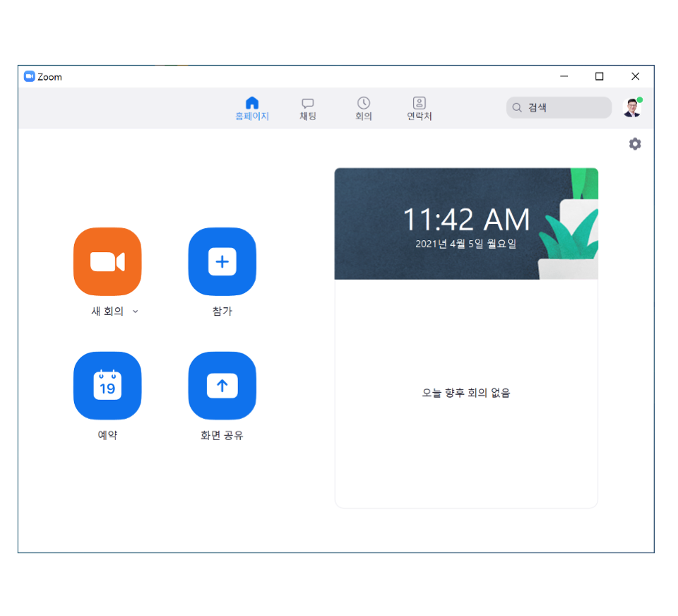Click the magnifier icon in search box
Viewport: 678px width, 616px height.
point(517,107)
